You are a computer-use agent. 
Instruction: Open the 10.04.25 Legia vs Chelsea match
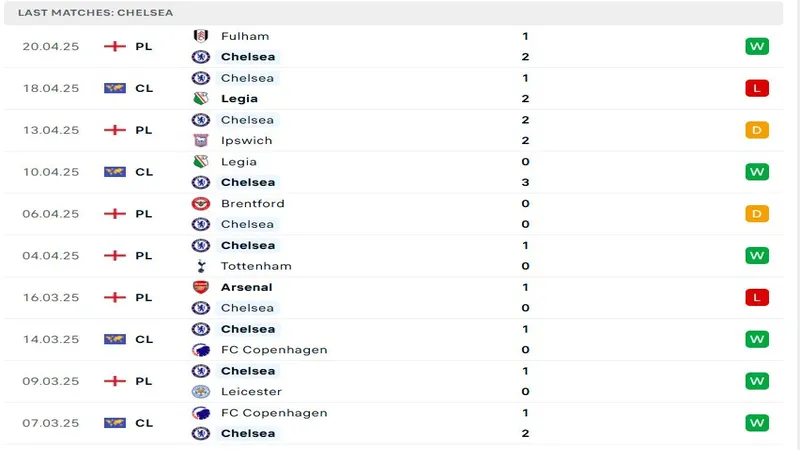point(400,172)
